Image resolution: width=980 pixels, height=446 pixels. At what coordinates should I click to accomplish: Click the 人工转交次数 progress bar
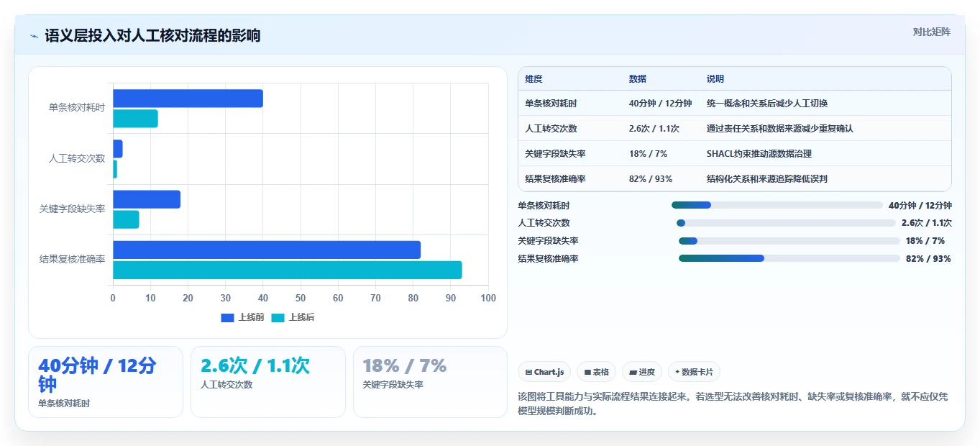click(786, 223)
